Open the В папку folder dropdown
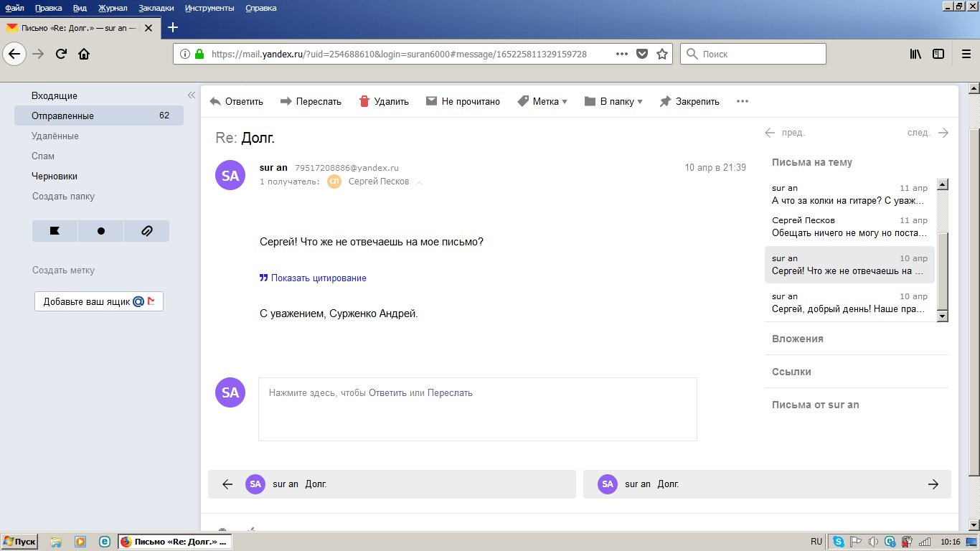This screenshot has width=980, height=551. click(x=613, y=102)
